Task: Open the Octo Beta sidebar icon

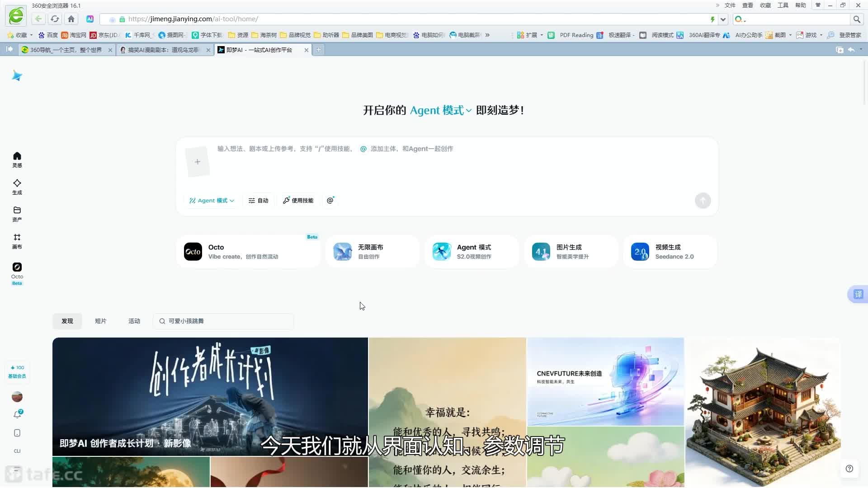Action: coord(17,273)
